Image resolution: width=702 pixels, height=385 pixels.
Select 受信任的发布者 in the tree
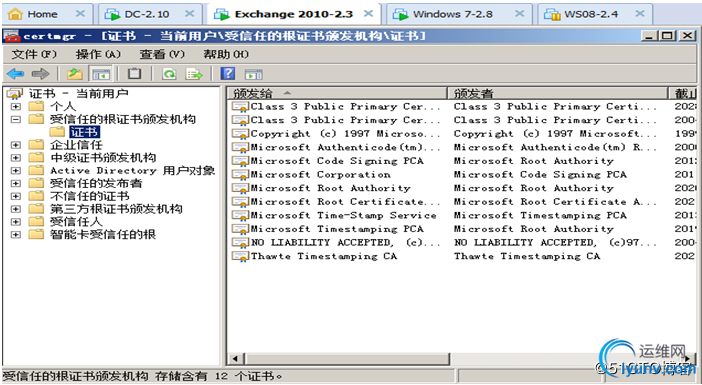(96, 183)
